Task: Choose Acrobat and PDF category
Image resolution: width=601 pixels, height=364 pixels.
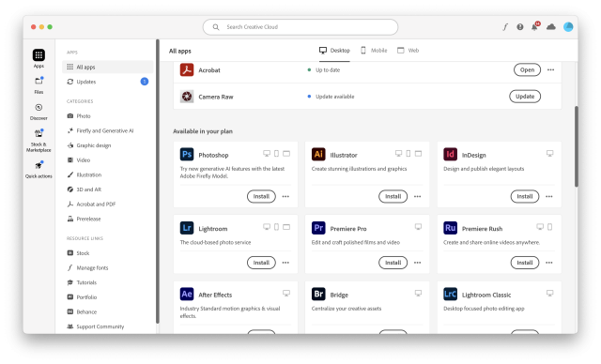Action: (91, 205)
